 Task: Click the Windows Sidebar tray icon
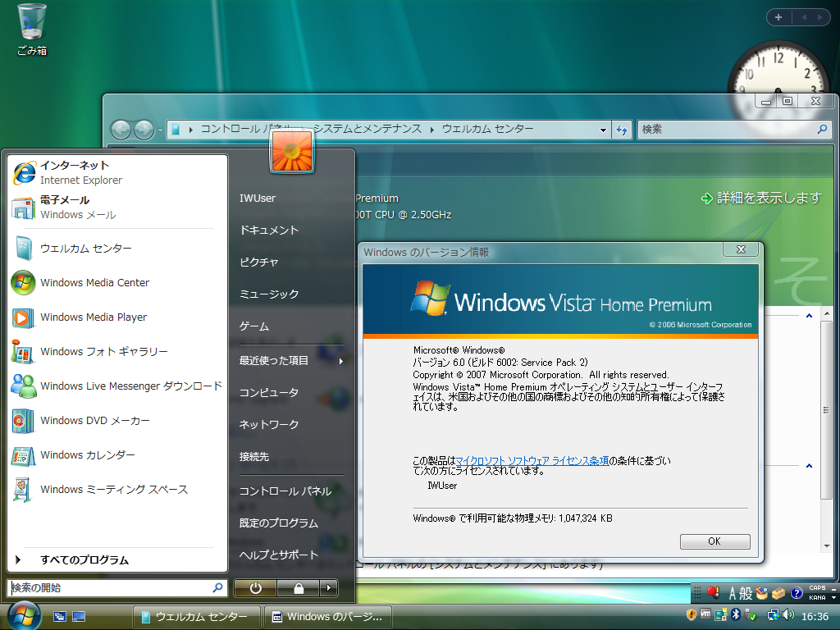tap(720, 614)
